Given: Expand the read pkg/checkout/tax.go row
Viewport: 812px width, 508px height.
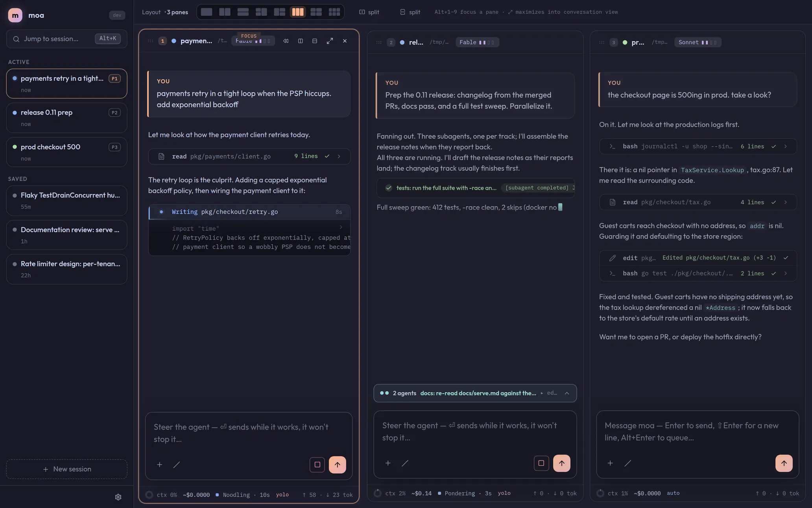Looking at the screenshot, I should (x=698, y=202).
